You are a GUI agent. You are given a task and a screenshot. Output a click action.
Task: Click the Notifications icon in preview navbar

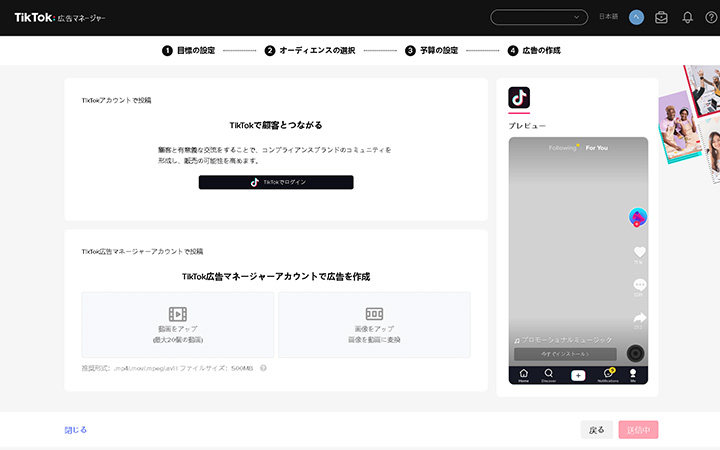pyautogui.click(x=608, y=375)
